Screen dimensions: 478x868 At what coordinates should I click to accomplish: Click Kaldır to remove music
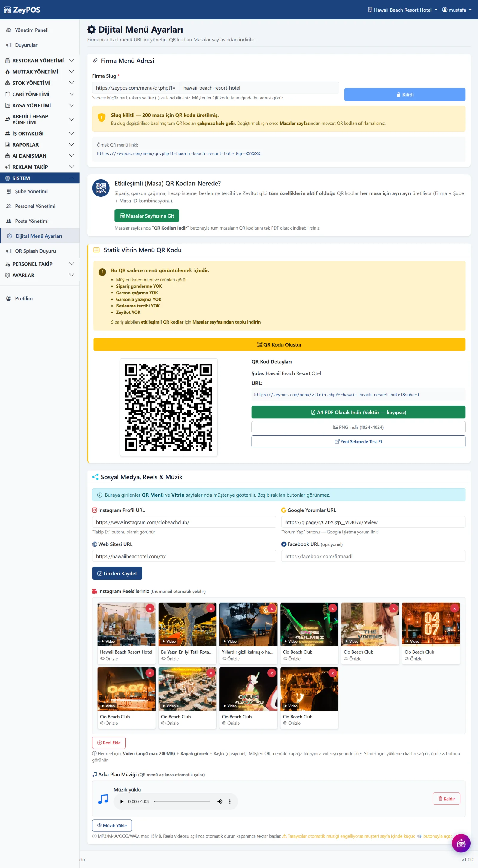[x=446, y=798]
